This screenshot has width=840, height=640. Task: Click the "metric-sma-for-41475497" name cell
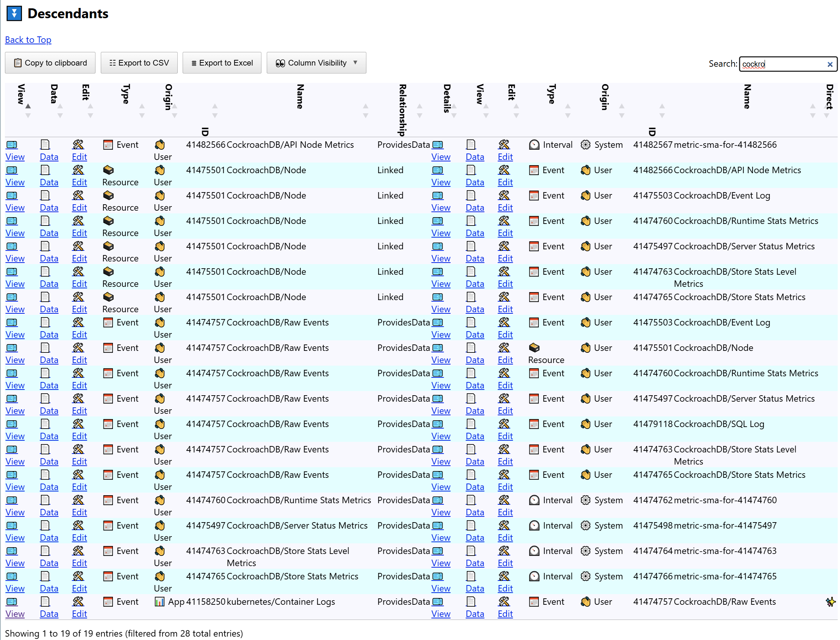[x=725, y=526]
